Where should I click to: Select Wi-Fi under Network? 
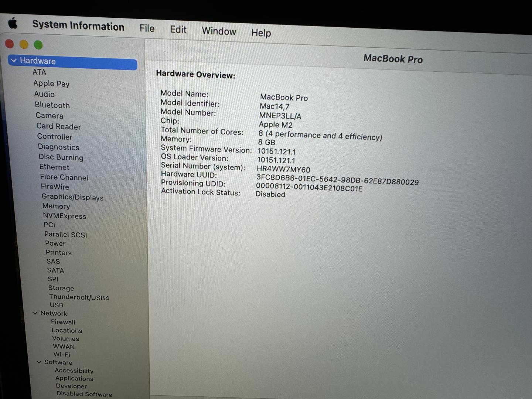tap(61, 354)
